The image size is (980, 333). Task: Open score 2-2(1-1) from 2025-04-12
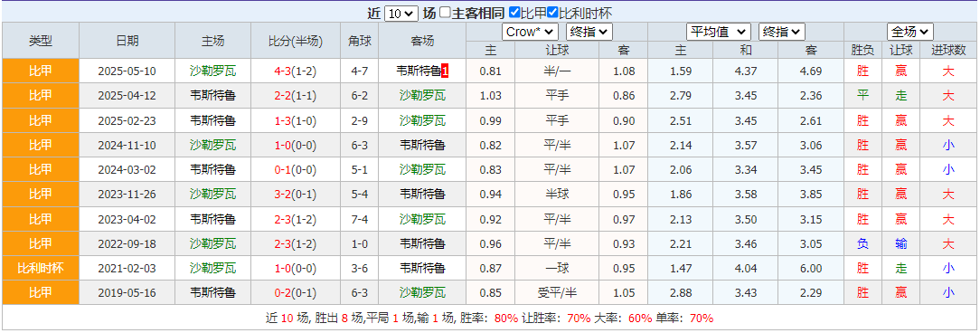point(296,96)
